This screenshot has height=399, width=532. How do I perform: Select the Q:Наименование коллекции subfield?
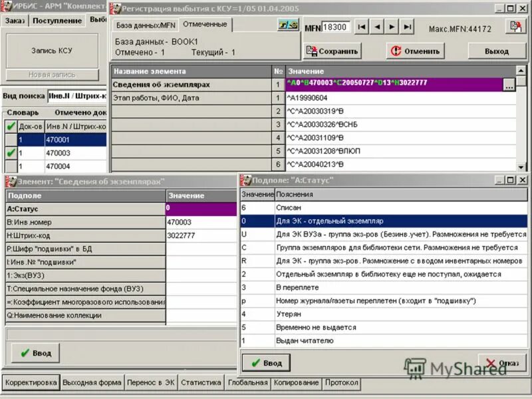tap(86, 315)
